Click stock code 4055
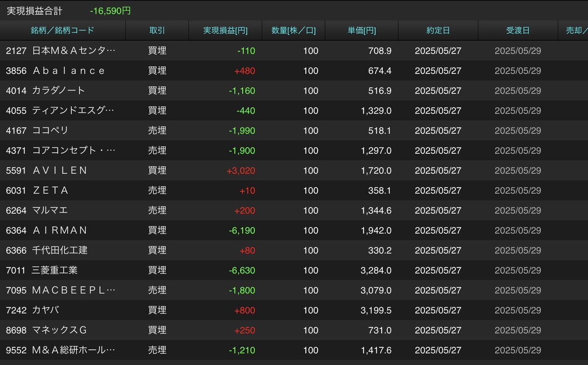The image size is (588, 365). coord(16,111)
